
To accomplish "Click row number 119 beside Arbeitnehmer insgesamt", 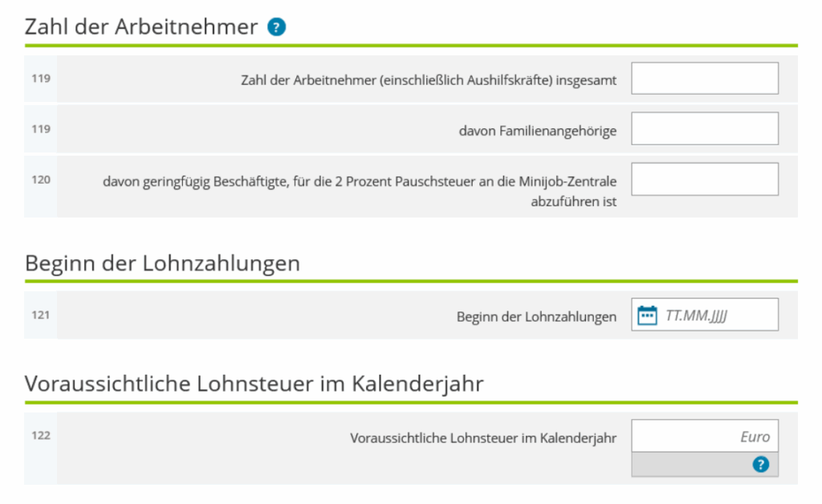I will 41,79.
